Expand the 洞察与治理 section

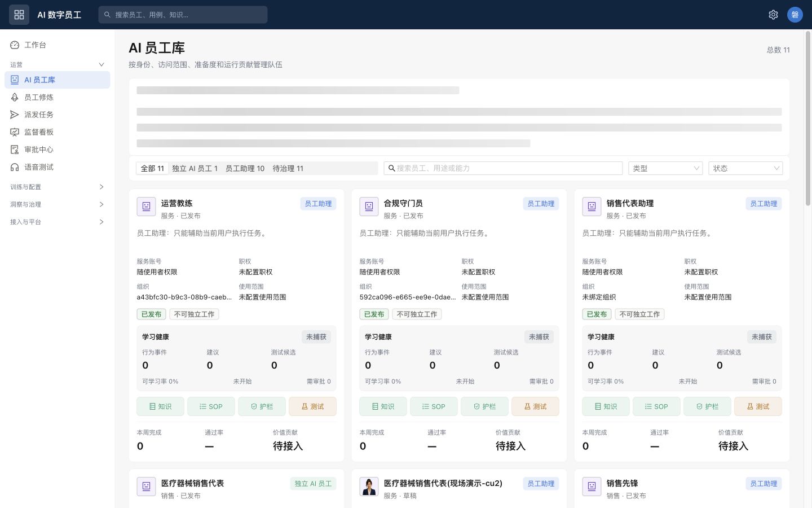coord(58,204)
